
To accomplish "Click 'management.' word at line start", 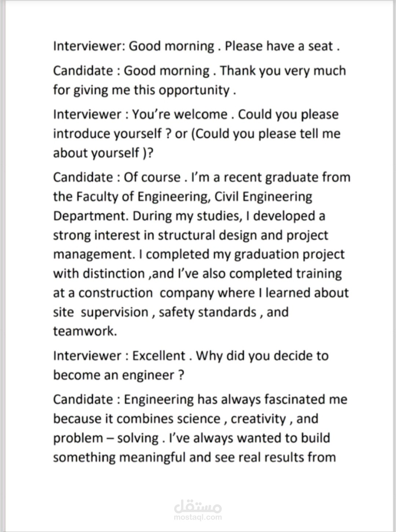I will (95, 254).
